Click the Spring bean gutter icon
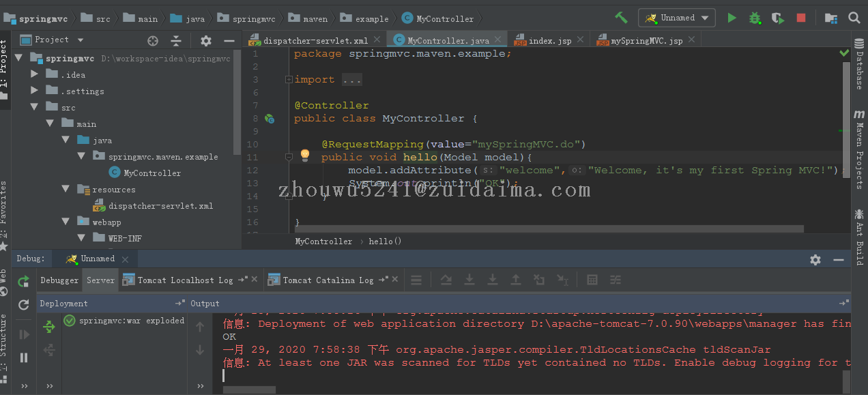This screenshot has width=868, height=395. click(270, 119)
